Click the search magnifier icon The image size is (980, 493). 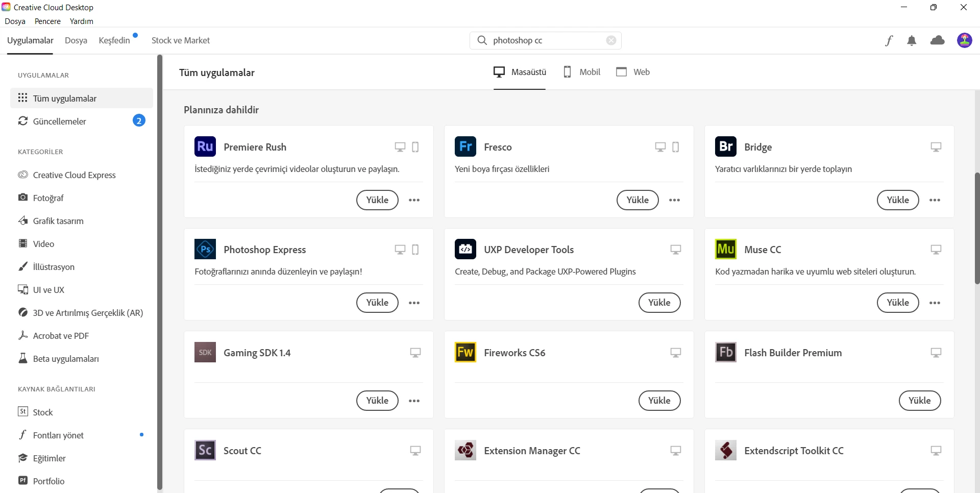pos(482,40)
